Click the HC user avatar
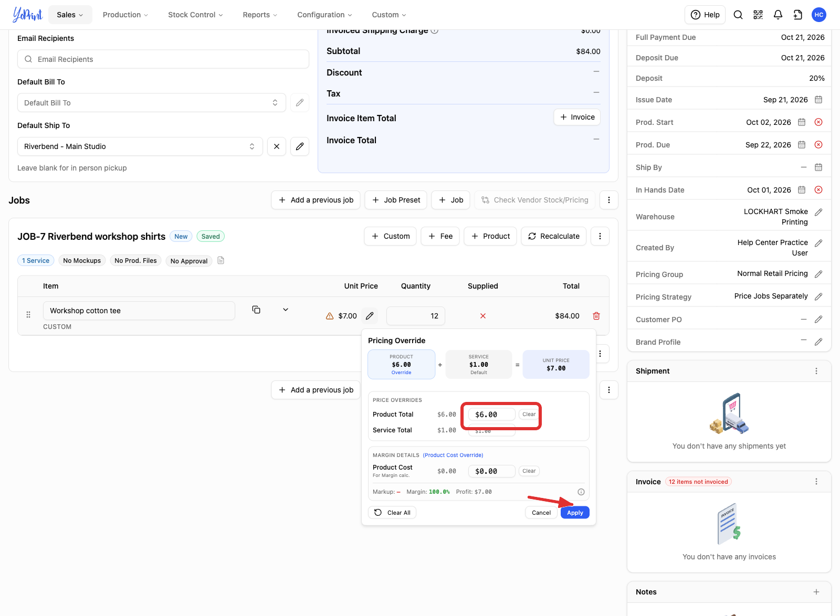This screenshot has height=616, width=840. pos(818,15)
